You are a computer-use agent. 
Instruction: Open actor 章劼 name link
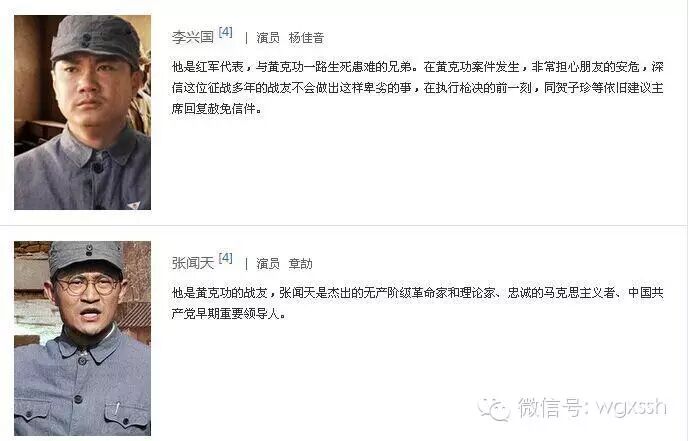301,264
